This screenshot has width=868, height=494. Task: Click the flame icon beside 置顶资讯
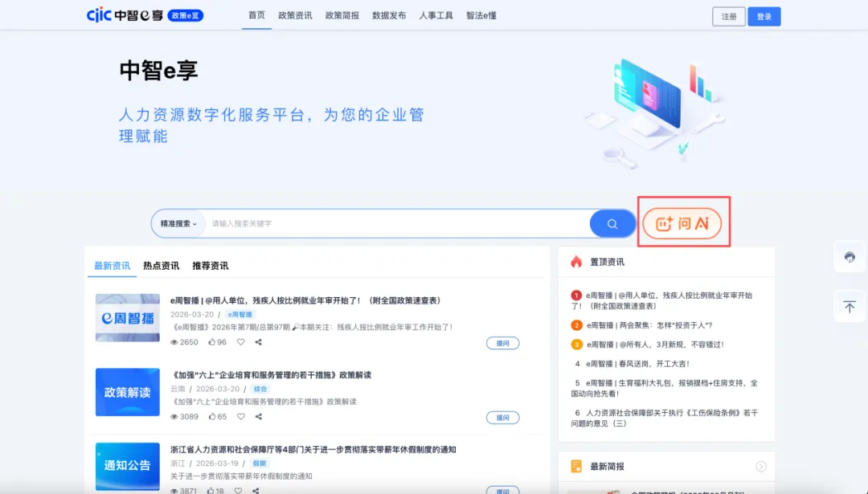click(576, 262)
